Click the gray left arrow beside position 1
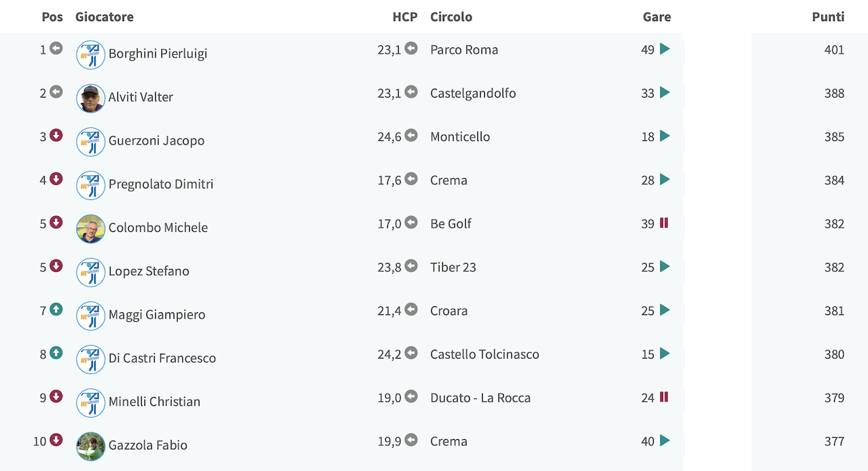868x471 pixels. [x=56, y=49]
